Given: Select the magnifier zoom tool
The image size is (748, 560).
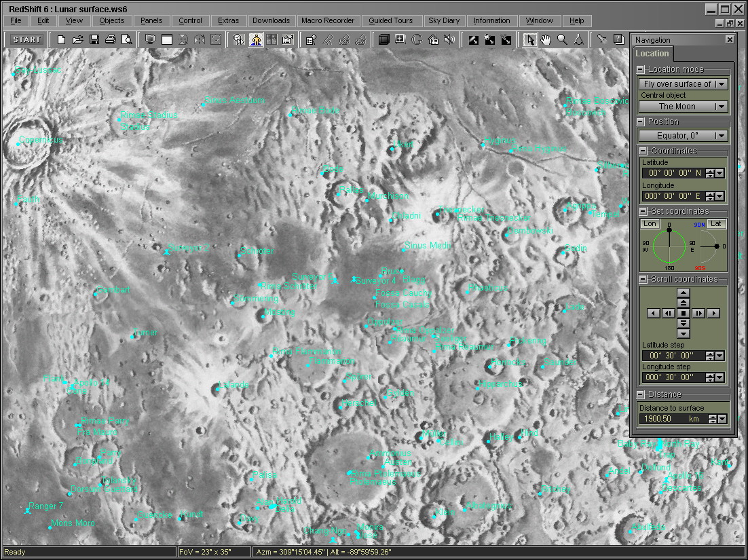Looking at the screenshot, I should [x=562, y=40].
